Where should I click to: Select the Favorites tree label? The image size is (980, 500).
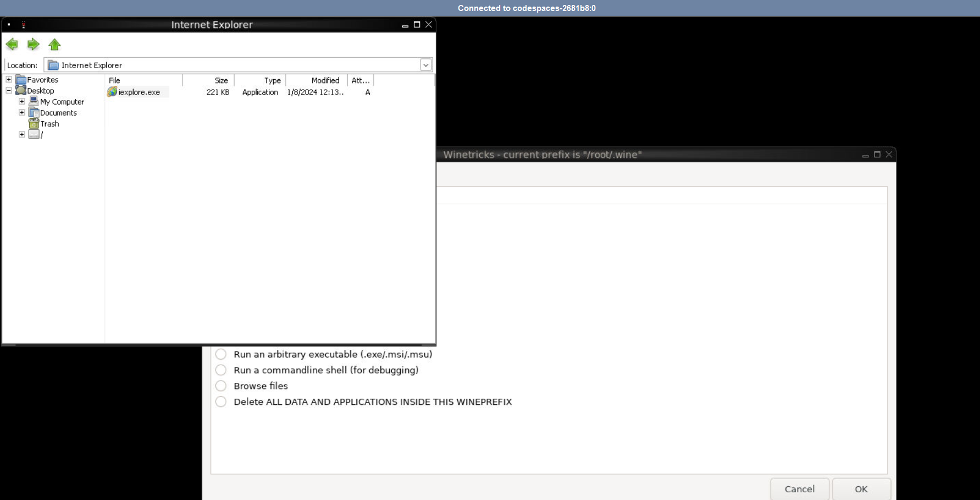tap(43, 80)
